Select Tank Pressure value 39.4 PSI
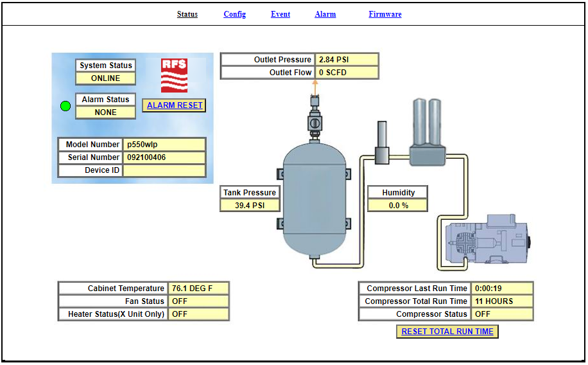Viewport: 588px width, 365px height. pyautogui.click(x=250, y=206)
